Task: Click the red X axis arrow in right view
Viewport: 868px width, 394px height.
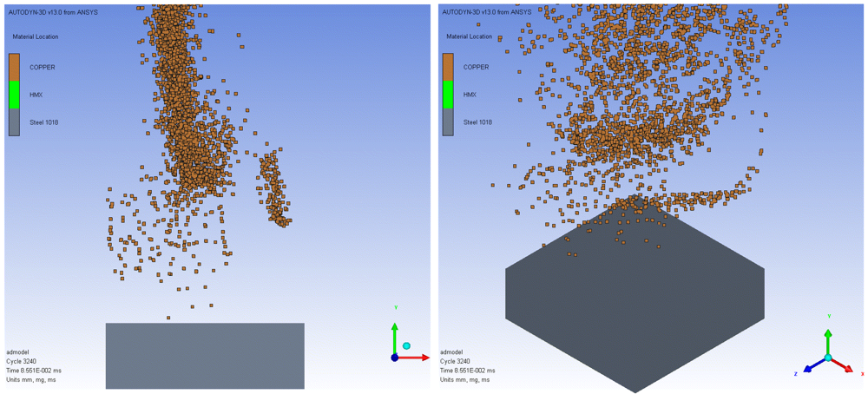Action: 841,365
